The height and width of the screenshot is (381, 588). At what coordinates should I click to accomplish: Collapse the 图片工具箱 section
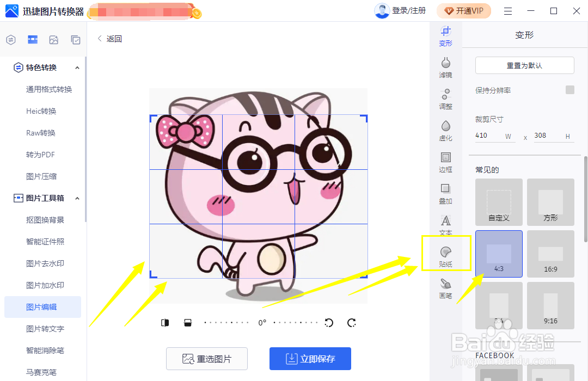pyautogui.click(x=77, y=198)
